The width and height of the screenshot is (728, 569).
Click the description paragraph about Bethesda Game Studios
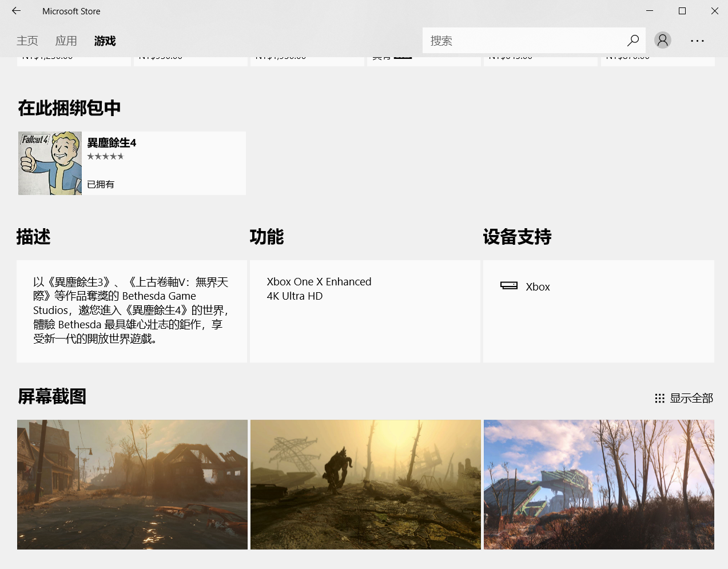coord(132,311)
